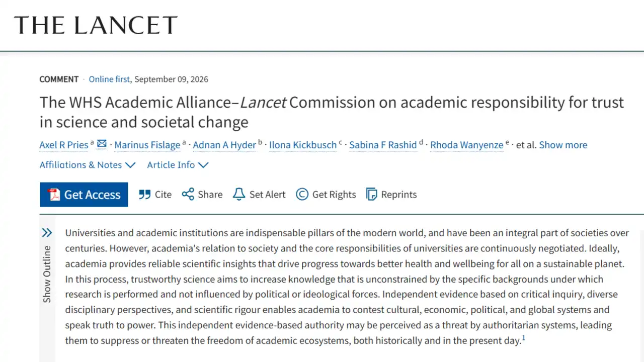This screenshot has width=644, height=362.
Task: Click the PDF icon in Get Access
Action: pyautogui.click(x=54, y=195)
